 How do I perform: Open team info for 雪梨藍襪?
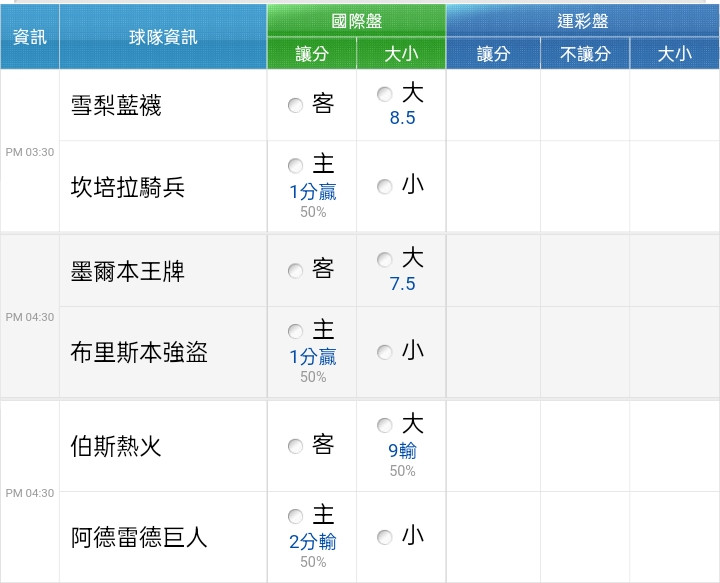click(116, 105)
